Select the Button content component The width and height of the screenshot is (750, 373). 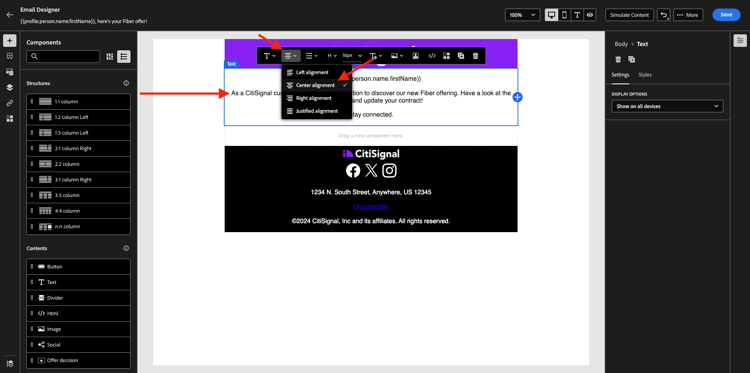[x=78, y=266]
